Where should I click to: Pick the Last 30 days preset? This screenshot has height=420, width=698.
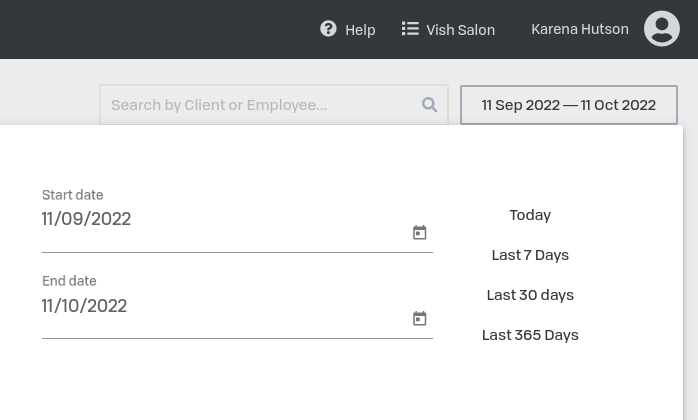tap(530, 295)
